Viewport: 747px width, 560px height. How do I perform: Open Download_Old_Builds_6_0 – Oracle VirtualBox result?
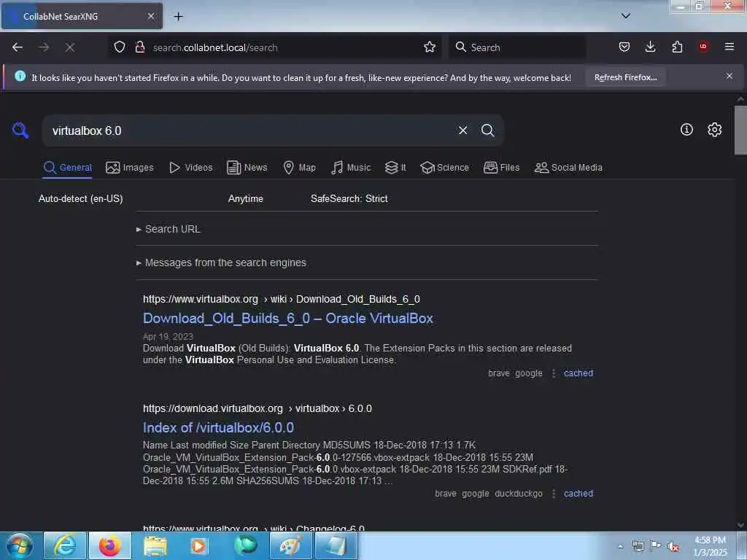pos(287,318)
